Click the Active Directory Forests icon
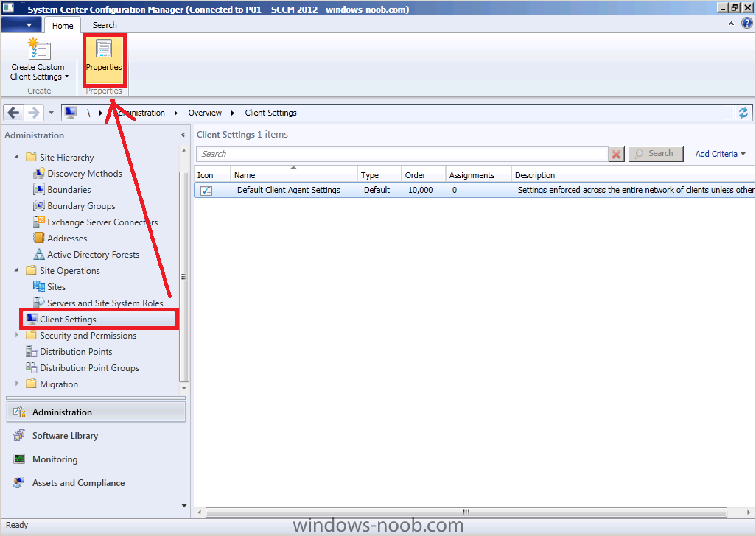The height and width of the screenshot is (536, 756). (x=38, y=254)
